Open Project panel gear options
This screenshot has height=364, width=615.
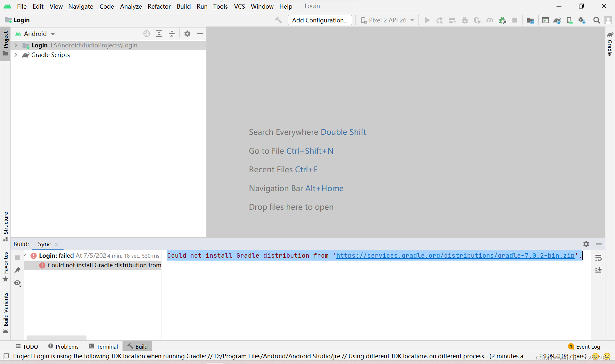(187, 34)
